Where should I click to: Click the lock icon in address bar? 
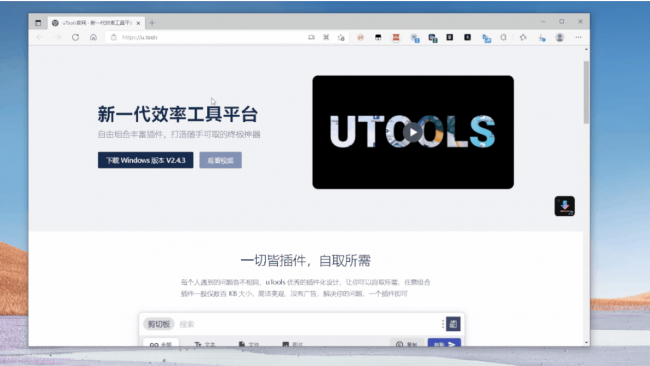pos(114,37)
